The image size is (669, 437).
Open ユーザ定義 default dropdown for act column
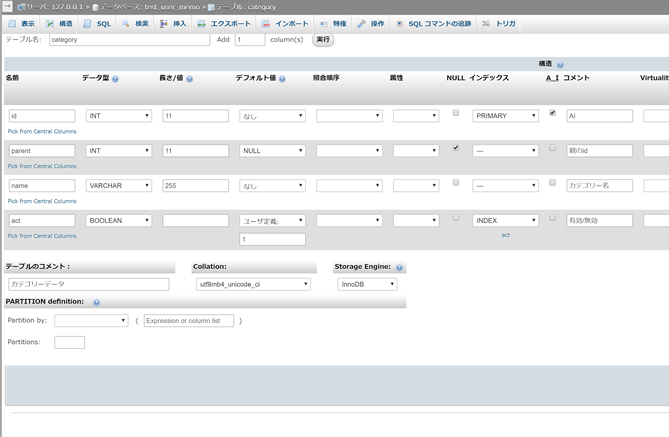272,221
